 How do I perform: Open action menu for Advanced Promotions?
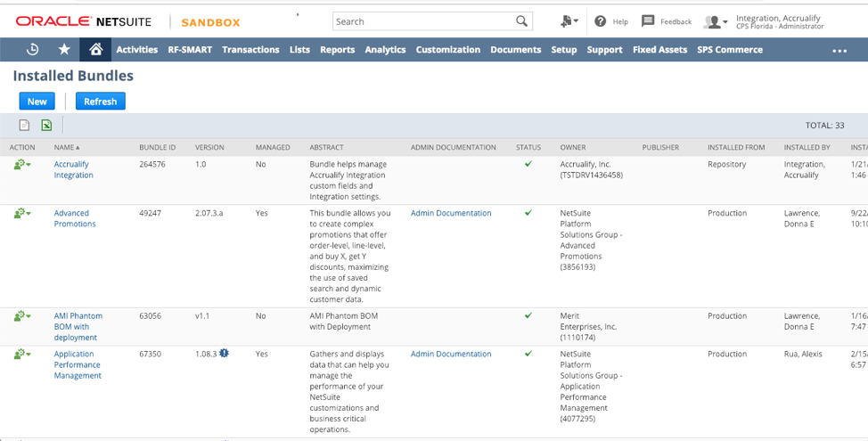coord(22,213)
